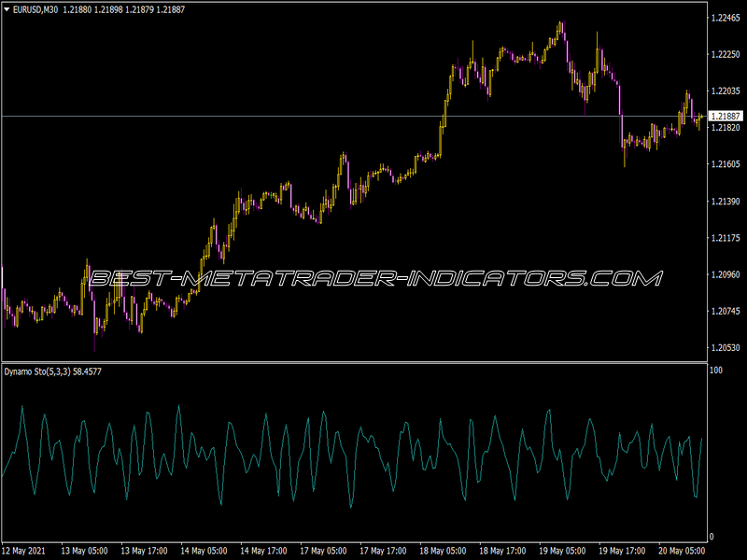
Task: Click price scale value 1.21390
Action: (x=726, y=202)
